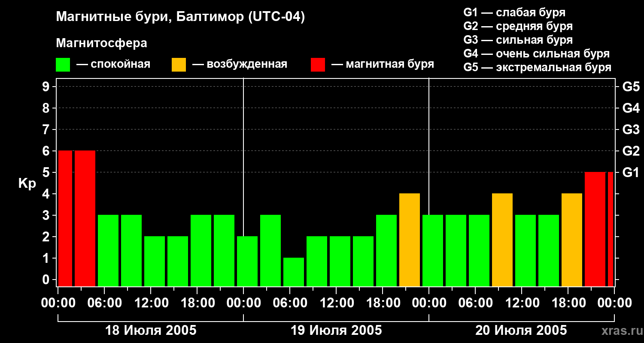Screen dimensions: 644x343
Task: Click the '— возбужденная' legend label
Action: (x=240, y=64)
